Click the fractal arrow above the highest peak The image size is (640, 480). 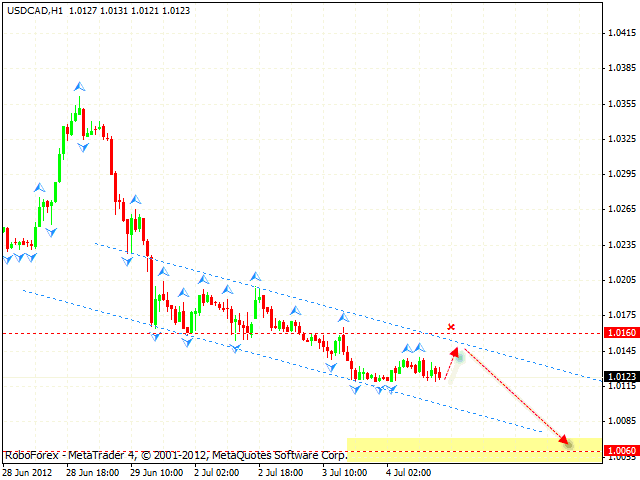click(x=79, y=89)
